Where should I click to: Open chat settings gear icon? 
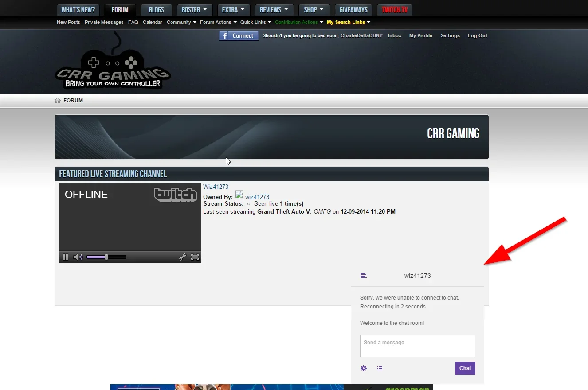364,368
